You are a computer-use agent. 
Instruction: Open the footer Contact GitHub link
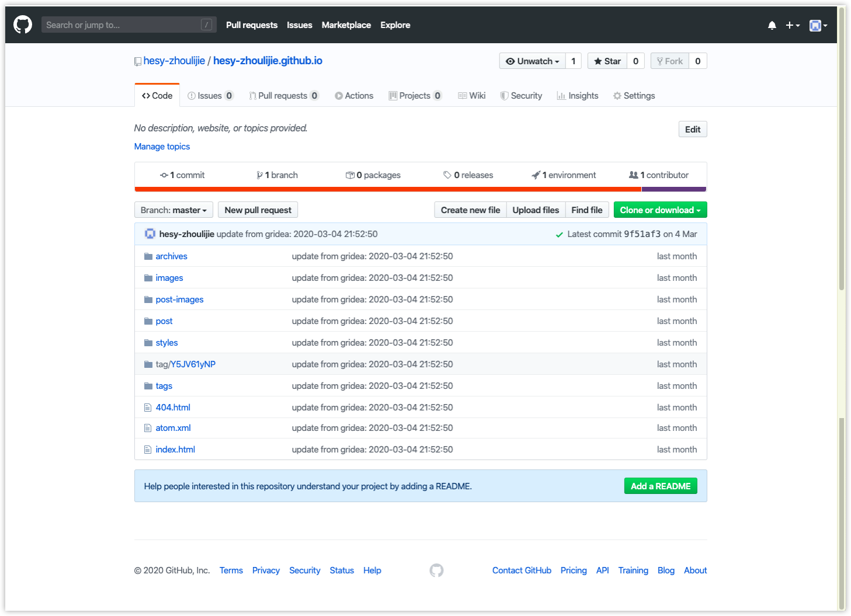click(522, 570)
